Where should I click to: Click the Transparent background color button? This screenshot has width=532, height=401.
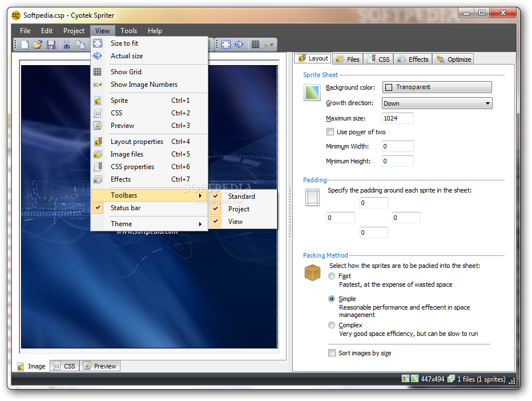point(437,87)
